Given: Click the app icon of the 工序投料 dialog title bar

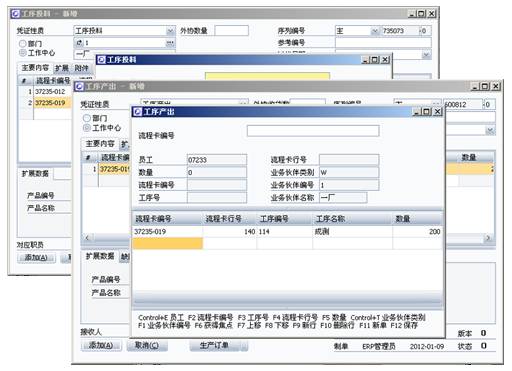Looking at the screenshot, I should pos(101,60).
